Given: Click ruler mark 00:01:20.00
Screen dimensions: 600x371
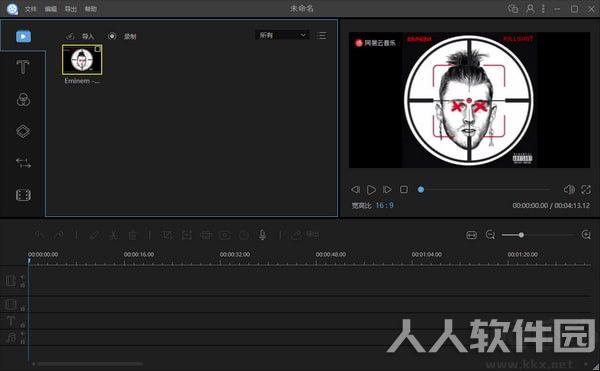Looking at the screenshot, I should [523, 254].
